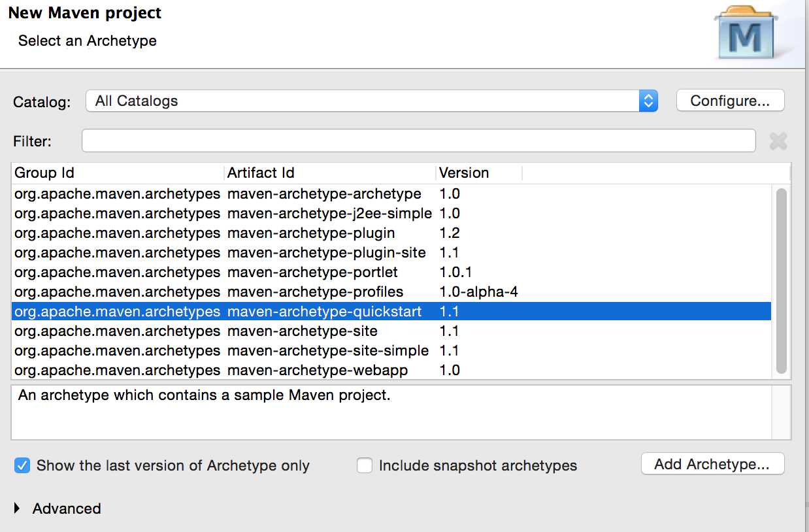Viewport: 809px width, 532px height.
Task: Toggle Show the last version of Archetype only
Action: point(22,465)
